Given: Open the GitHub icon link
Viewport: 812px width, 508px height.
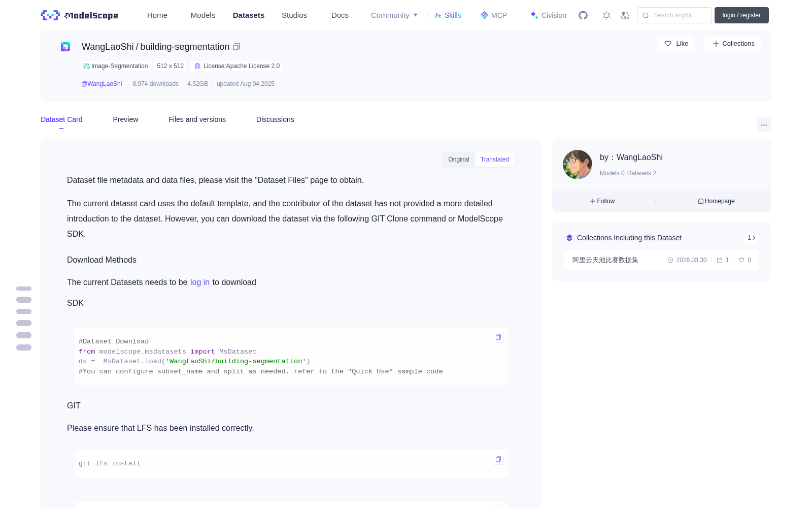Looking at the screenshot, I should coord(583,15).
